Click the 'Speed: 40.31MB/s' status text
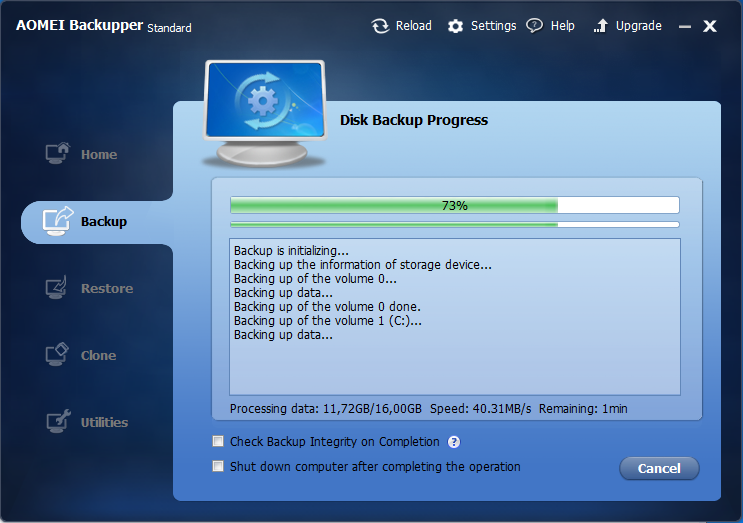 480,408
